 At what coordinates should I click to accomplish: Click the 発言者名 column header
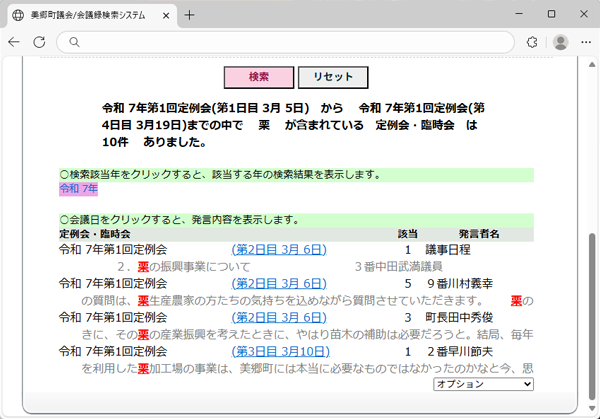coord(479,234)
